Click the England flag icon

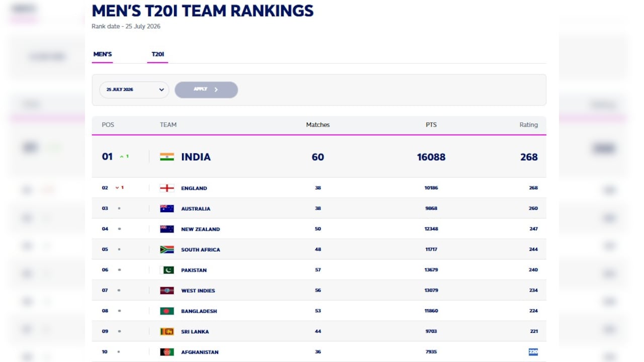(x=167, y=188)
